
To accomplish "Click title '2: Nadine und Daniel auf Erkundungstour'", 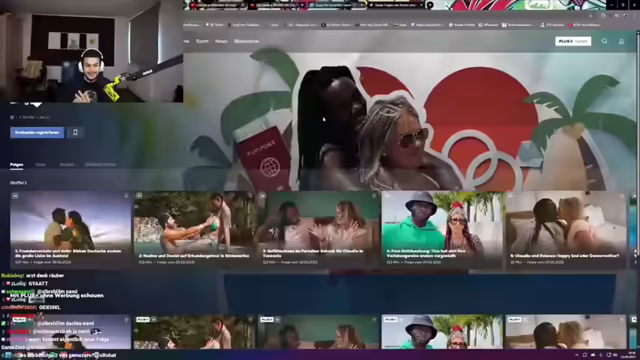I will point(194,256).
